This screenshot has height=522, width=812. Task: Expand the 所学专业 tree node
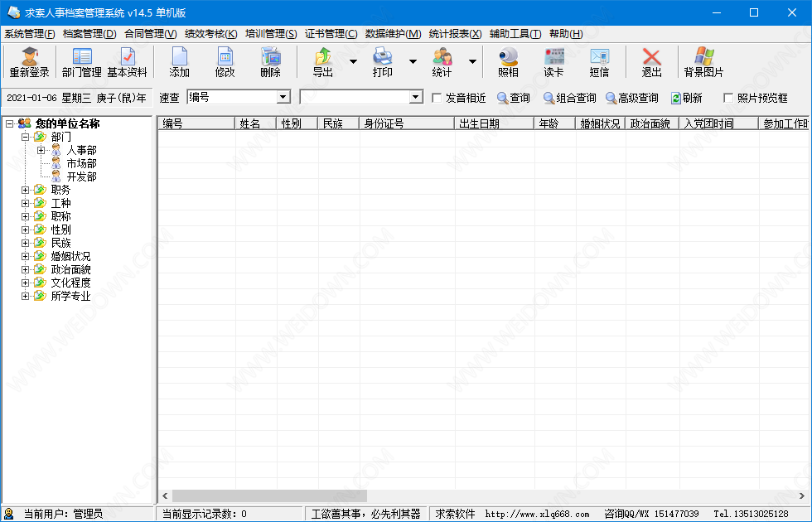pyautogui.click(x=25, y=297)
